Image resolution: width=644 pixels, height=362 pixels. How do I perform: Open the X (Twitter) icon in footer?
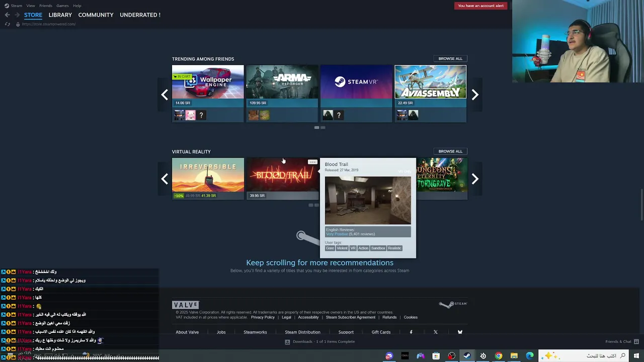point(436,332)
